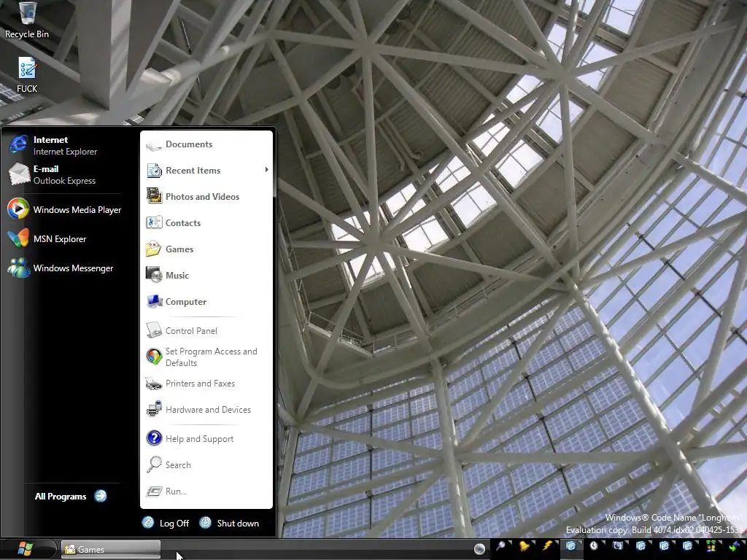Open the Documents folder icon
Viewport: 747px width, 560px height.
coord(154,145)
